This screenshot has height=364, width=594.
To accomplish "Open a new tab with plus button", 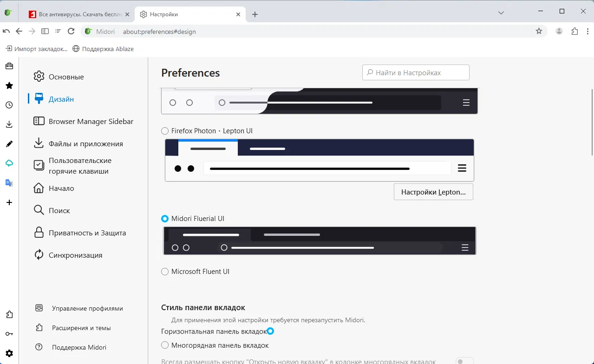I will point(255,14).
